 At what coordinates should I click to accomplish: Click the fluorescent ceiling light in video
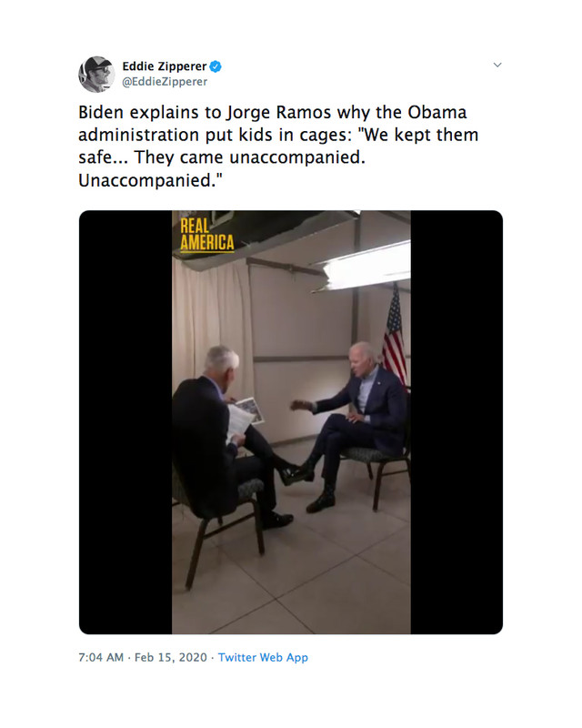(362, 265)
